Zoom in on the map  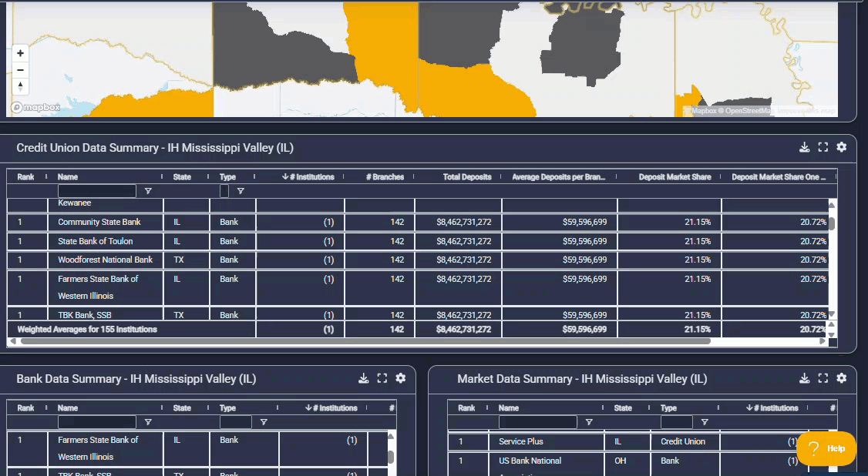point(21,53)
